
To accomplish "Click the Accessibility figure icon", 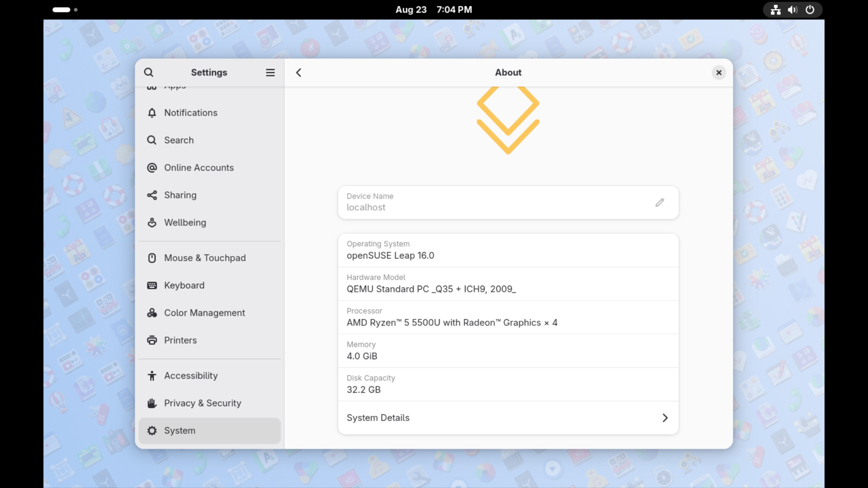I will pyautogui.click(x=152, y=376).
